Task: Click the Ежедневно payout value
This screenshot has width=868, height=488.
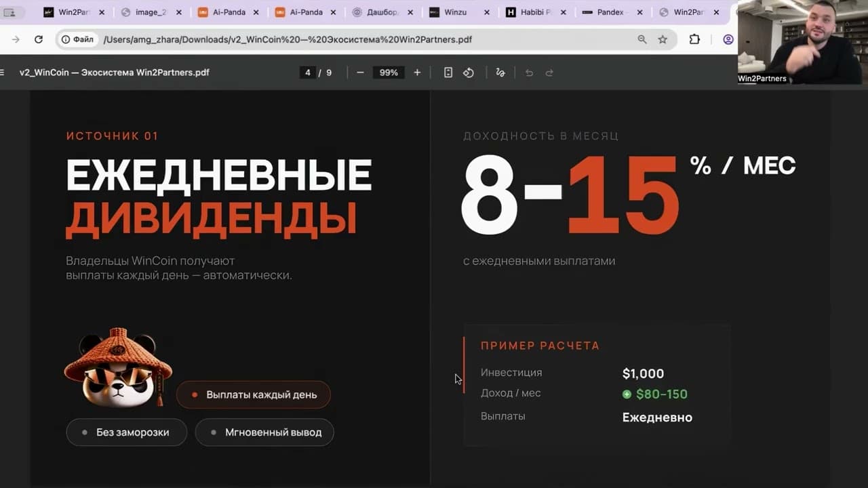Action: tap(658, 418)
